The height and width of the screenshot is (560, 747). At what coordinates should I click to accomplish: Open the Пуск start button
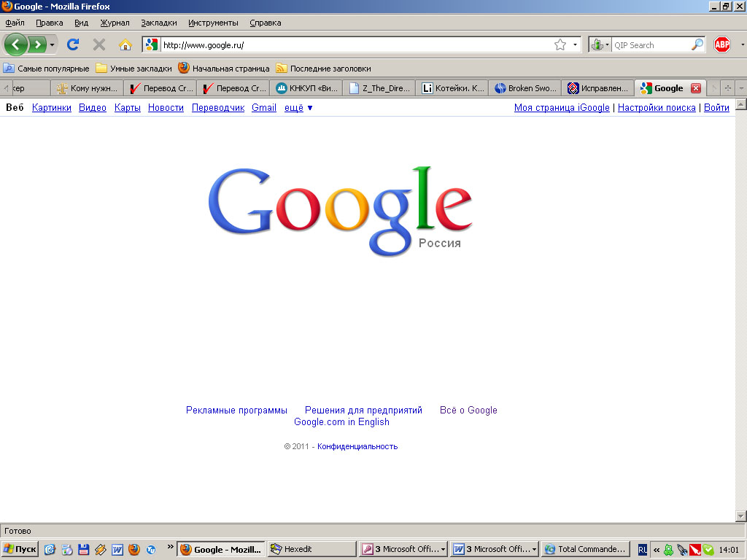(x=20, y=549)
